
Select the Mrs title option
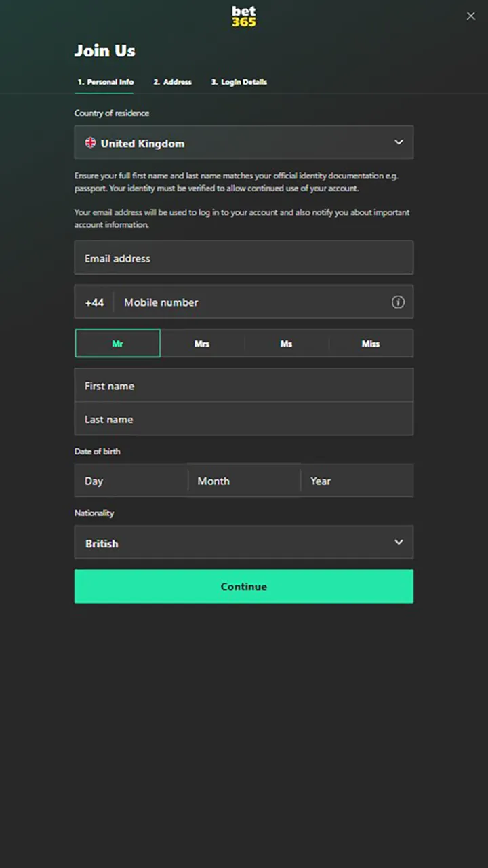(202, 344)
